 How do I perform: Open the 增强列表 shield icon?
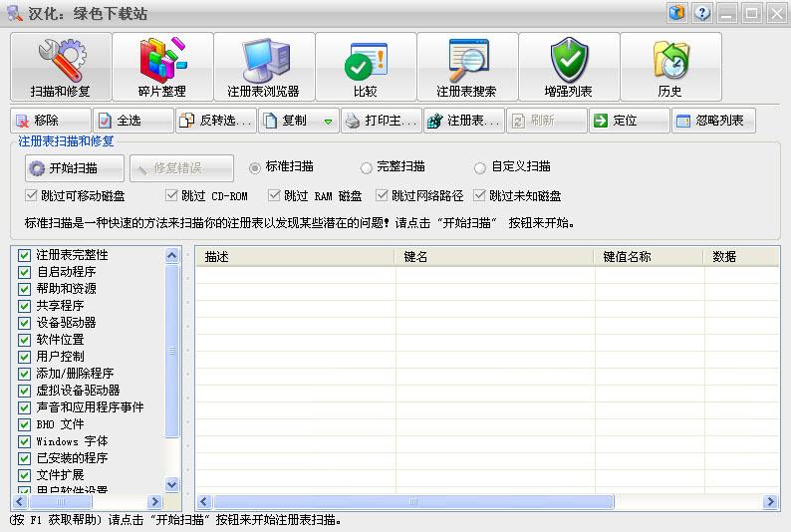point(569,68)
